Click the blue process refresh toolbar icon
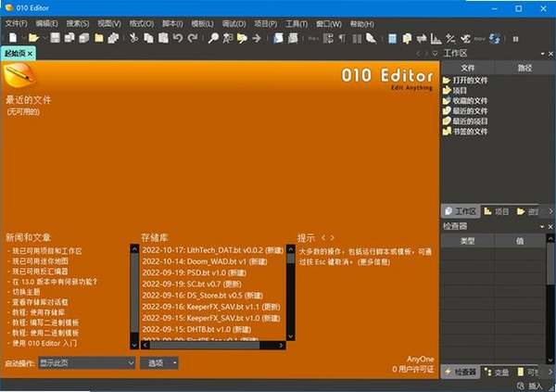The width and height of the screenshot is (556, 392). click(494, 38)
